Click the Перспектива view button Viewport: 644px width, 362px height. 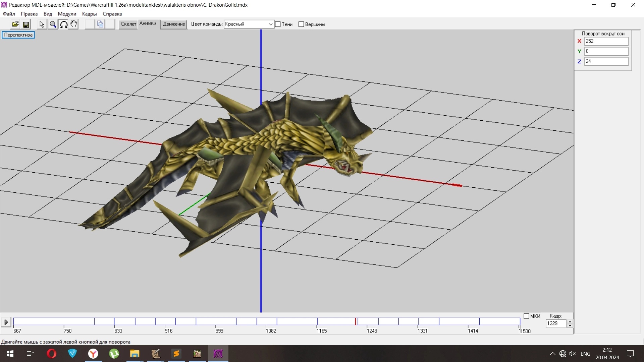coord(18,35)
